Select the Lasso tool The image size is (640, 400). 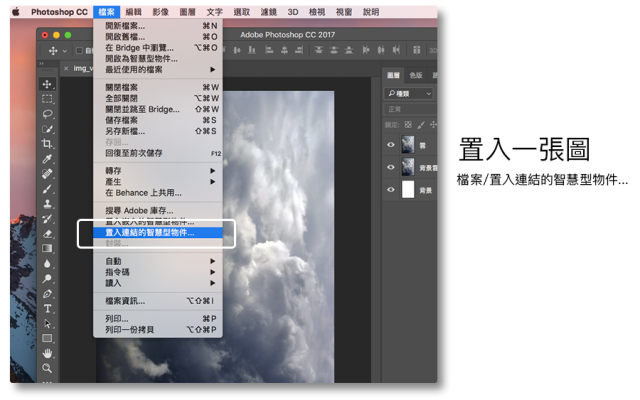(x=47, y=114)
